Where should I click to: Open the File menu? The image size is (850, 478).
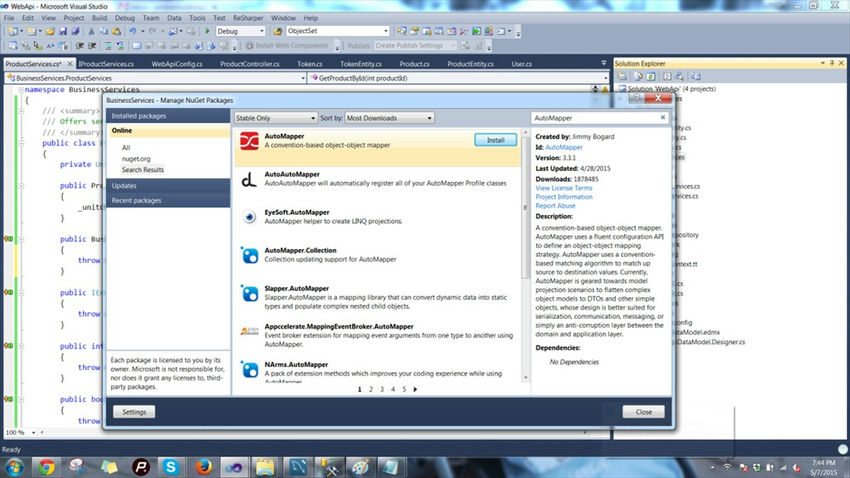9,18
